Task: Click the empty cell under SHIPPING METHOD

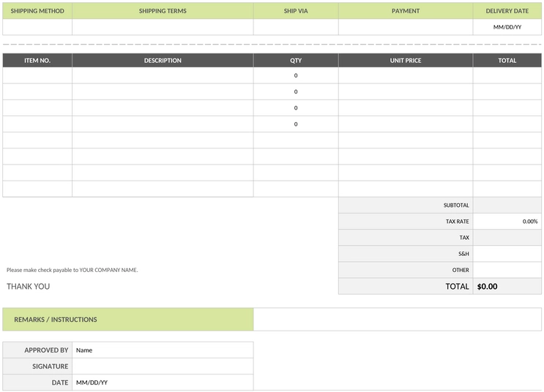Action: point(37,27)
